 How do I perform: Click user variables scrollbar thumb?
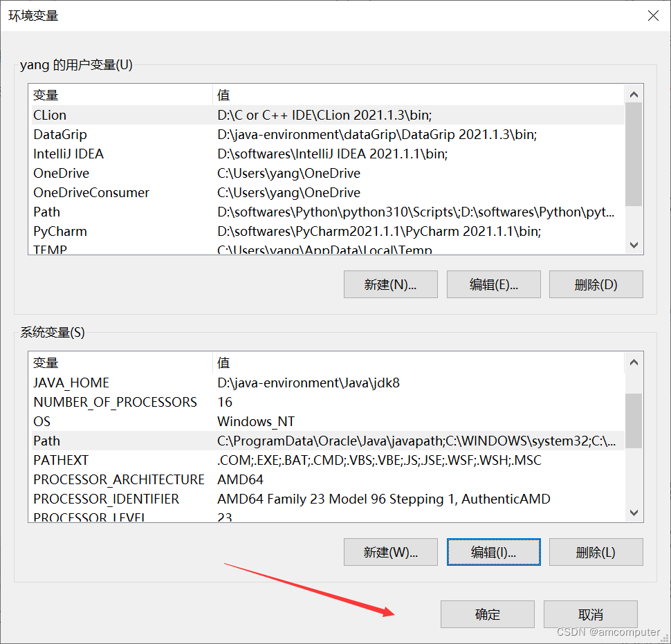634,154
